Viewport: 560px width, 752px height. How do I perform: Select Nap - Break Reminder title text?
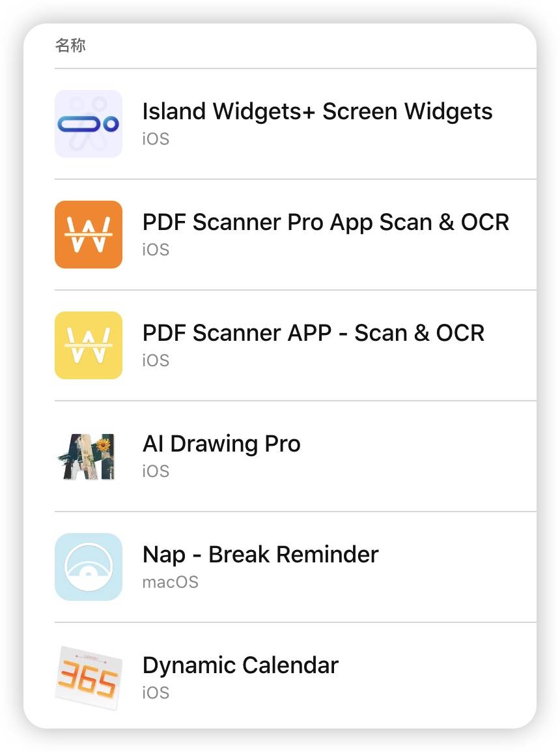(x=260, y=555)
